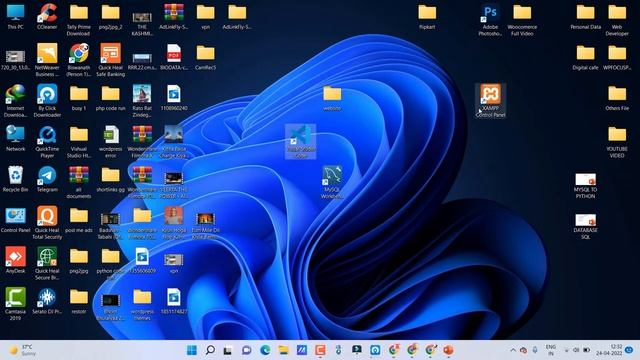Select the png2jpg_2 folder
Image resolution: width=640 pixels, height=360 pixels.
coord(111,17)
